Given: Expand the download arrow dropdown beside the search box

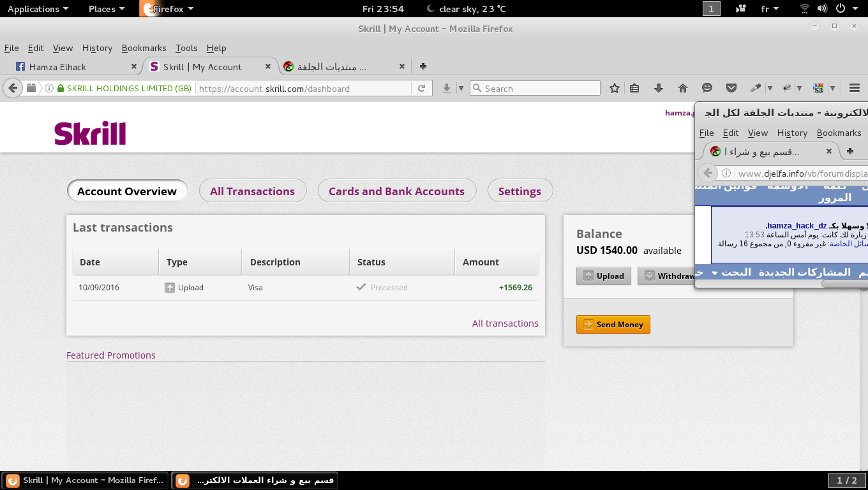Looking at the screenshot, I should point(461,89).
